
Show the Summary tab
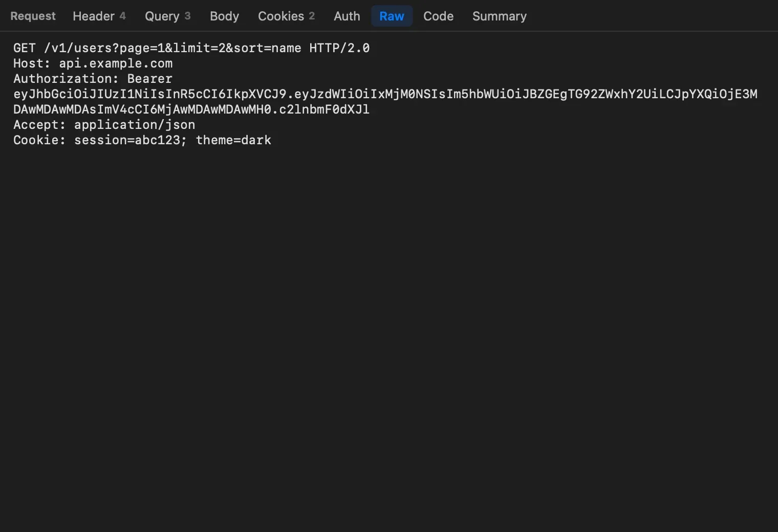pyautogui.click(x=499, y=16)
